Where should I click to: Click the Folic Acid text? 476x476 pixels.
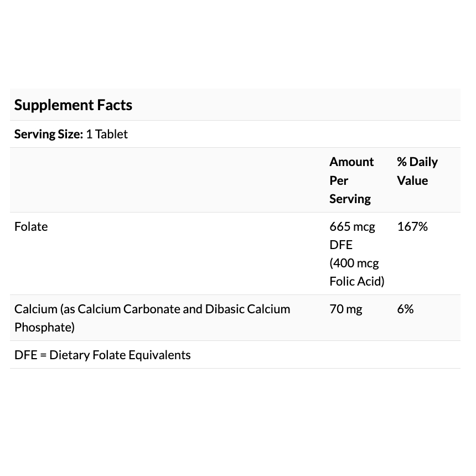(356, 281)
